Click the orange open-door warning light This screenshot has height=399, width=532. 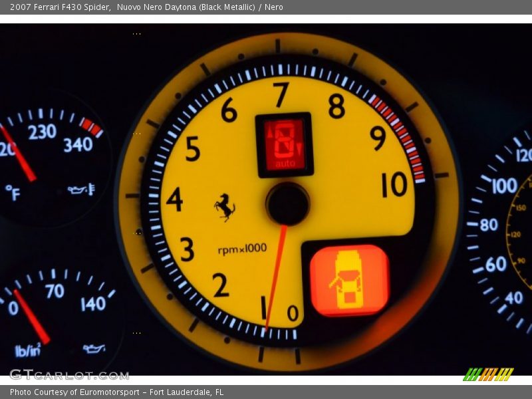pyautogui.click(x=350, y=280)
